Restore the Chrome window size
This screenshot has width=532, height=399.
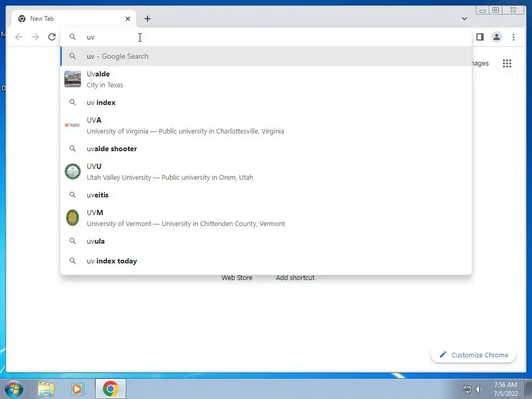pyautogui.click(x=496, y=10)
